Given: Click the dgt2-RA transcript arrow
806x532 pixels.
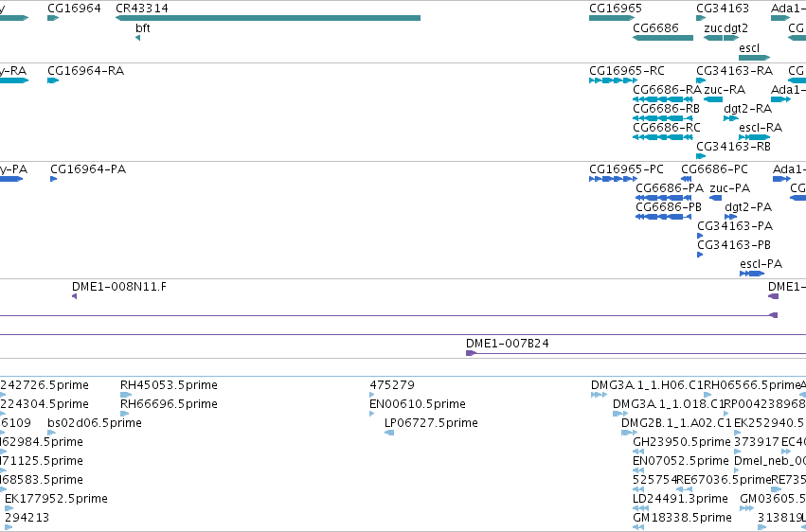Looking at the screenshot, I should pyautogui.click(x=731, y=118).
